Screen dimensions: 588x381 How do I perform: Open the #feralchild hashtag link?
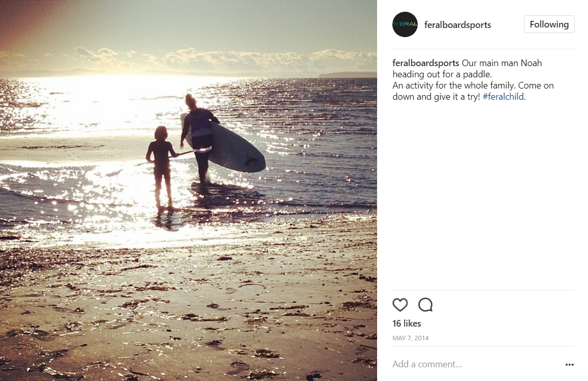503,97
